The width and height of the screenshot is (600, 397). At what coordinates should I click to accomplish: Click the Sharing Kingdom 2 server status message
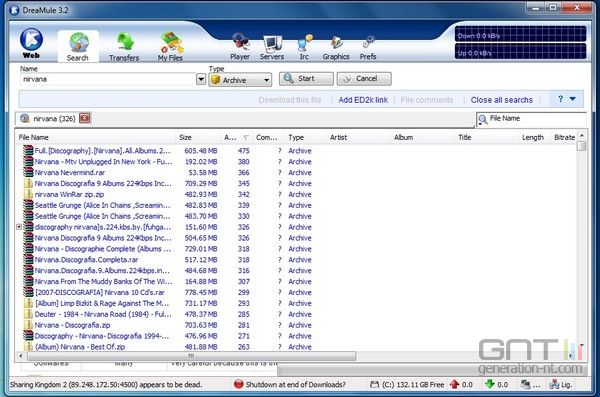106,384
